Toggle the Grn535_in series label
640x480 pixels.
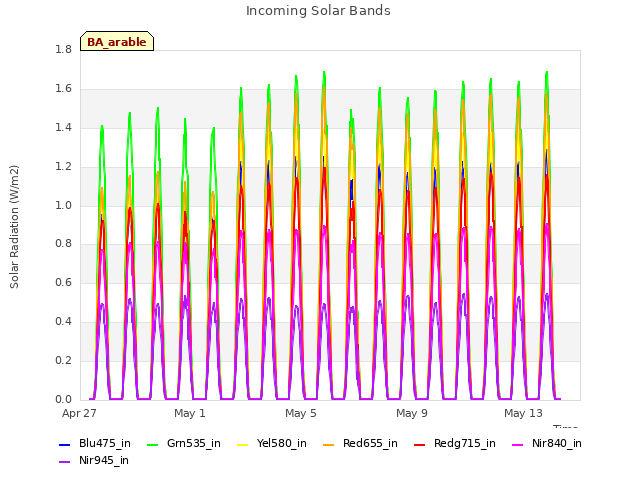tap(194, 444)
